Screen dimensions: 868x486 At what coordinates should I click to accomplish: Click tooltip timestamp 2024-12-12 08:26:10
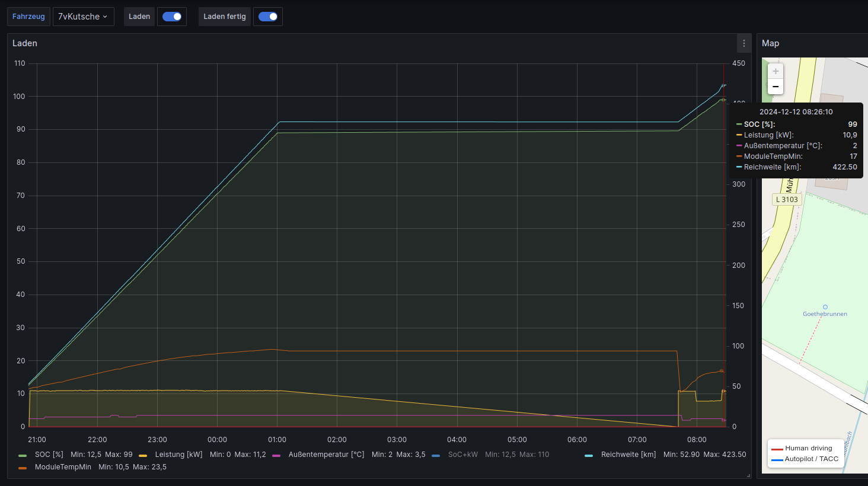[x=796, y=112]
